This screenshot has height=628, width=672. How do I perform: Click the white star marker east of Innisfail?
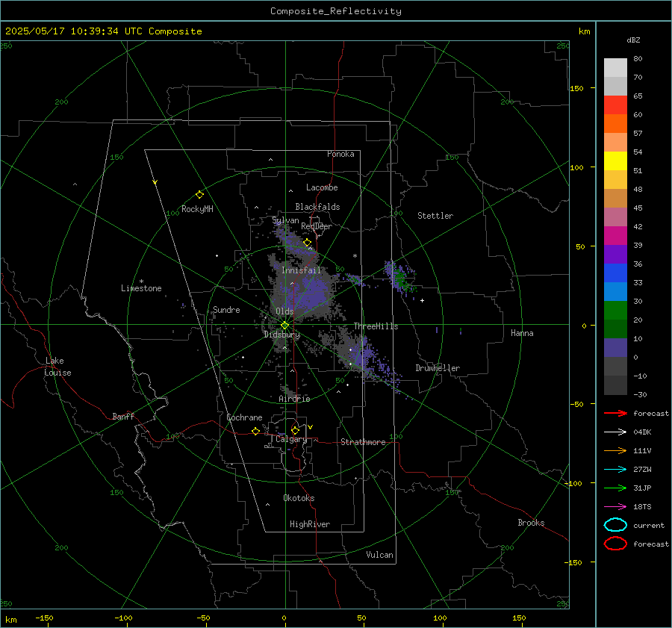[x=355, y=256]
